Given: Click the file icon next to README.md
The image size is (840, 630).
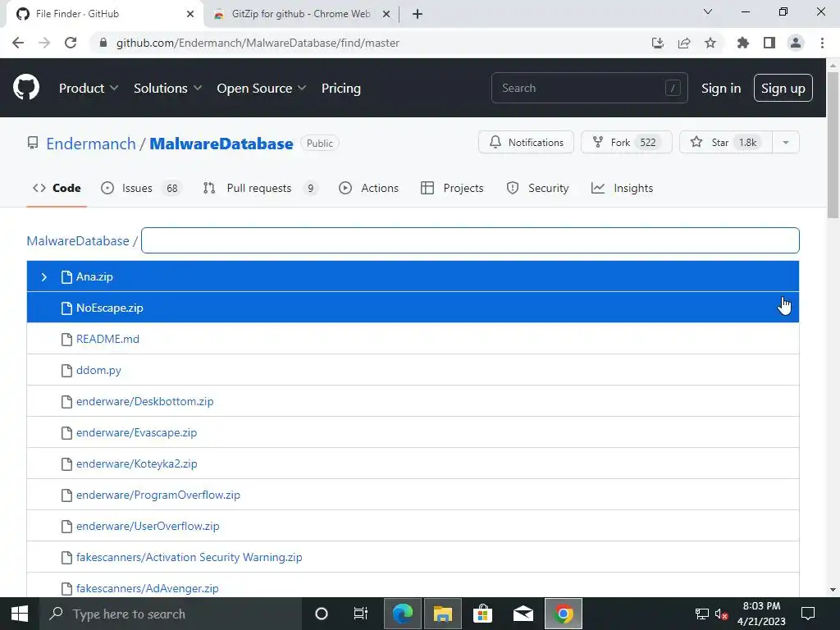Looking at the screenshot, I should tap(66, 339).
